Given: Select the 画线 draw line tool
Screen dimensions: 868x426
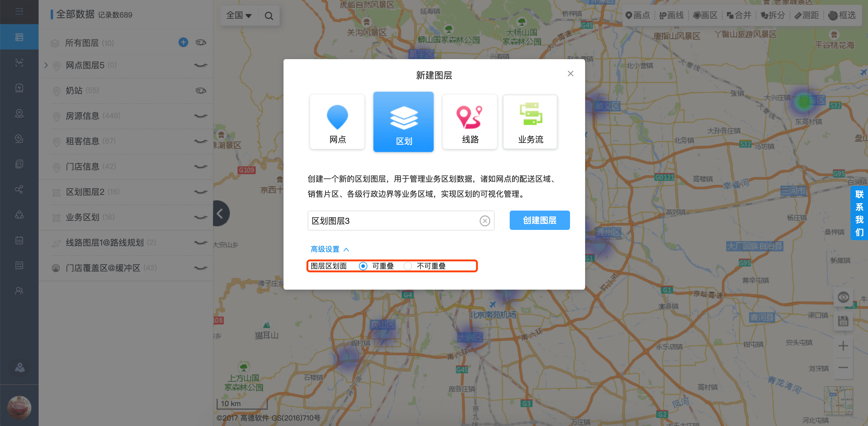Looking at the screenshot, I should click(x=671, y=15).
